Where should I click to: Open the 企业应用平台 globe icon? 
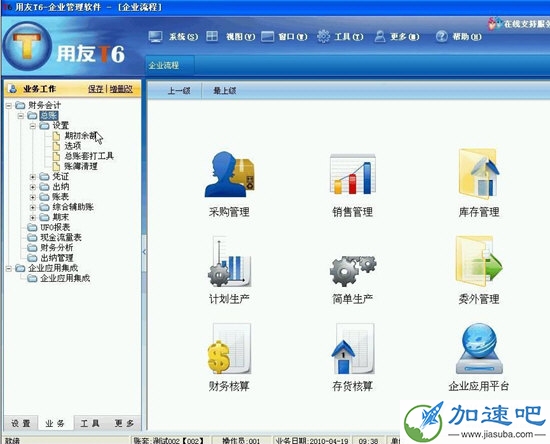point(479,349)
